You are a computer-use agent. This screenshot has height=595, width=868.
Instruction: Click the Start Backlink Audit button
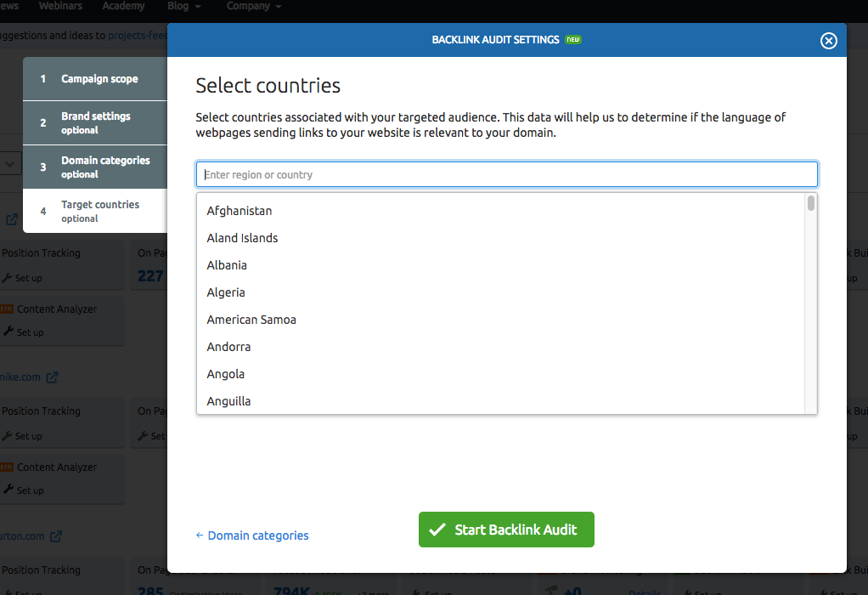(506, 530)
